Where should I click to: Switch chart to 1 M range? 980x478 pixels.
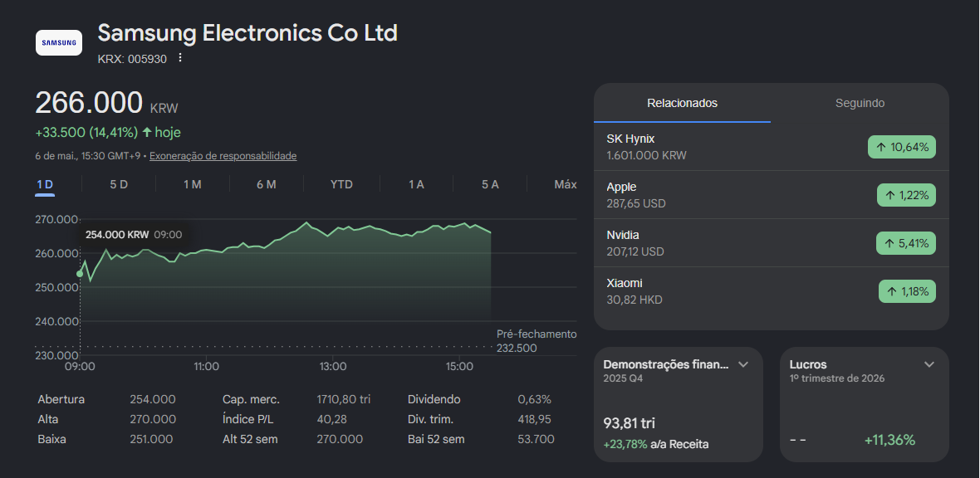193,184
